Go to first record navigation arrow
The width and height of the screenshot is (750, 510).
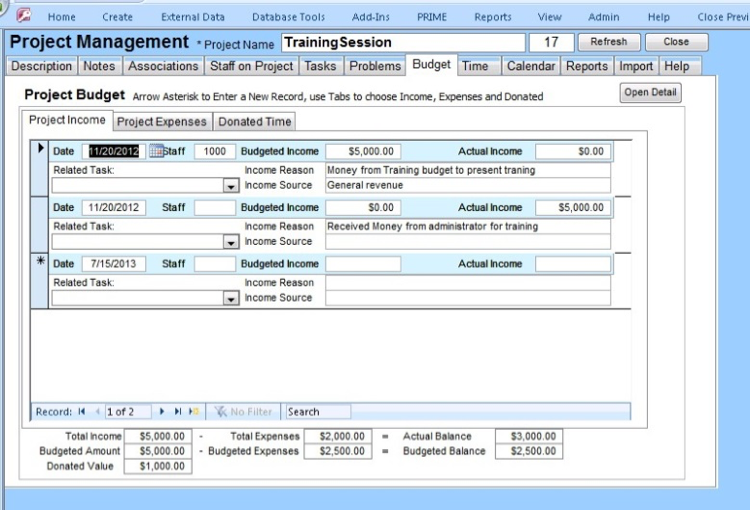(x=82, y=411)
